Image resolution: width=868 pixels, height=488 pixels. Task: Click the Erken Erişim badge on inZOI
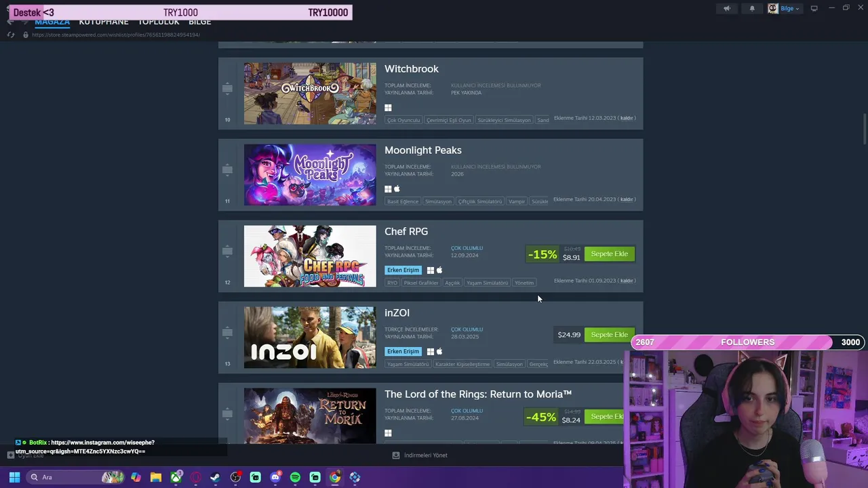pyautogui.click(x=403, y=352)
